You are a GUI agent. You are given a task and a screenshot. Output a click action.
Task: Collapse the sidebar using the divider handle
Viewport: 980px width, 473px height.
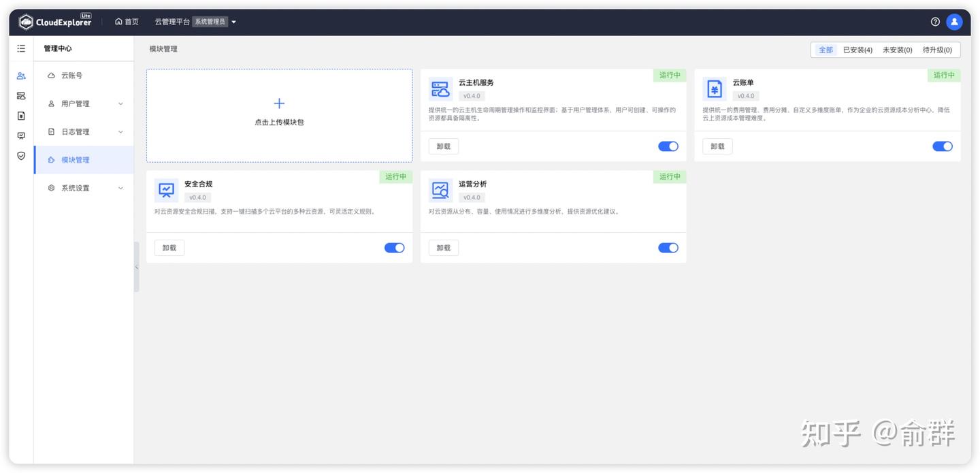coord(136,267)
